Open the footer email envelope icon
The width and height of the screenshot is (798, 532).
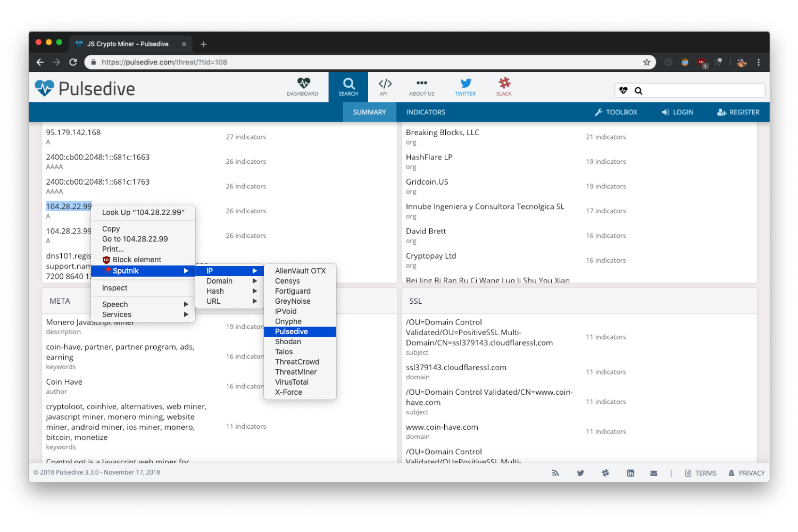pos(654,473)
